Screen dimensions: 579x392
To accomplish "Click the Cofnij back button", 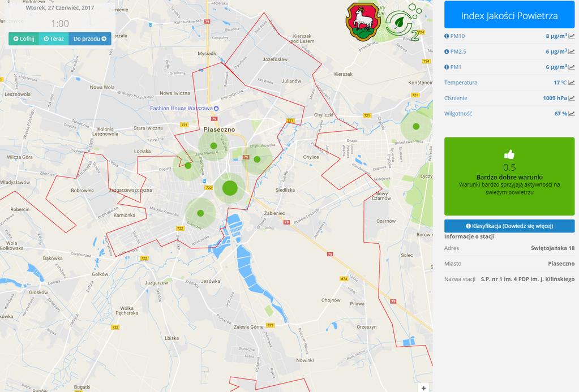I will point(24,39).
